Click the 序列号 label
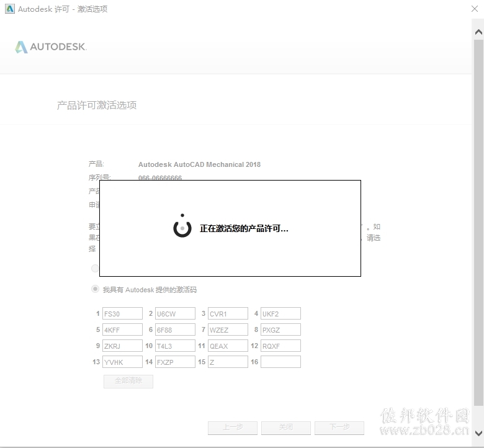Screen dimensions: 484x448 (x=100, y=177)
